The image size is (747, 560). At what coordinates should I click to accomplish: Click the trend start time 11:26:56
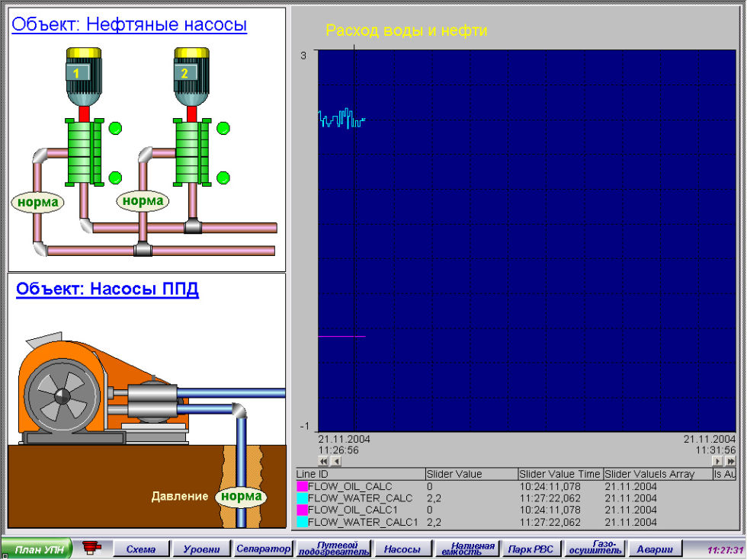(x=338, y=450)
